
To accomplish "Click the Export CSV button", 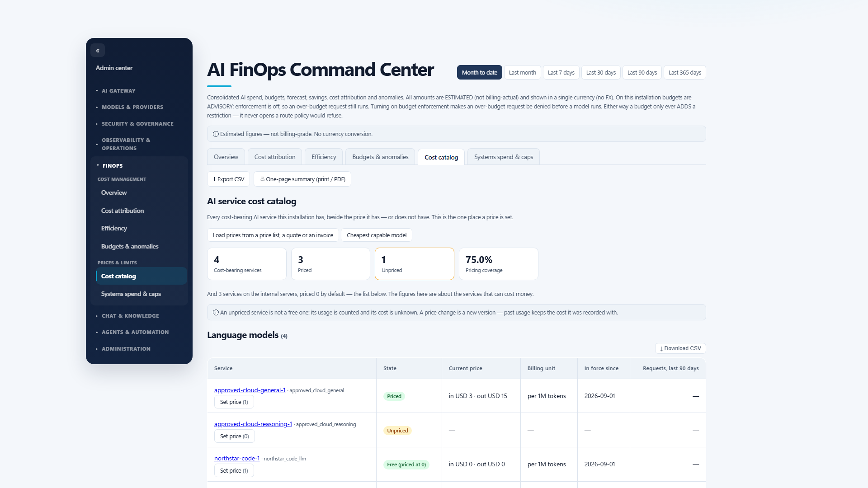I will coord(228,179).
